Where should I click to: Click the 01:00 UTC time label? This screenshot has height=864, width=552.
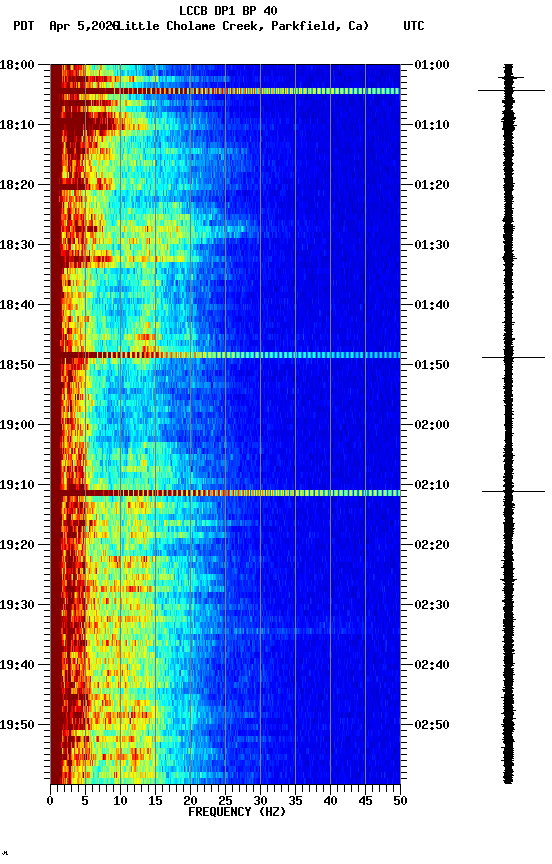(432, 65)
